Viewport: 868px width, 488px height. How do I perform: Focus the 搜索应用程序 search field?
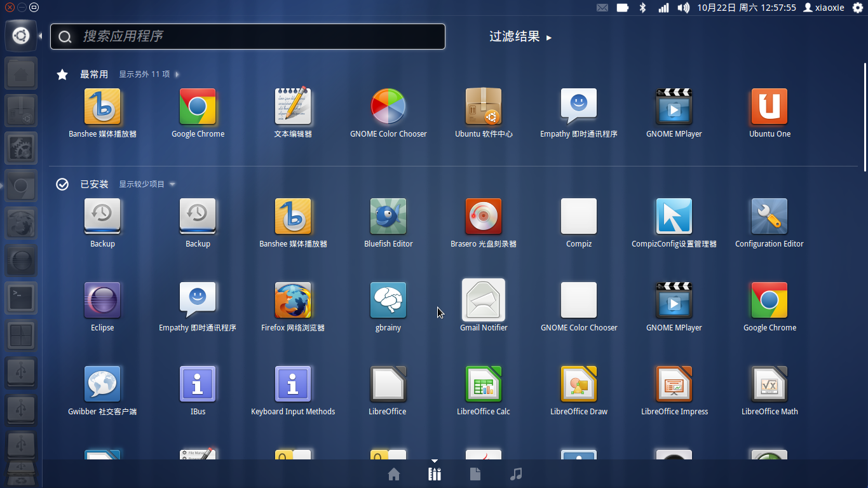[x=248, y=37]
